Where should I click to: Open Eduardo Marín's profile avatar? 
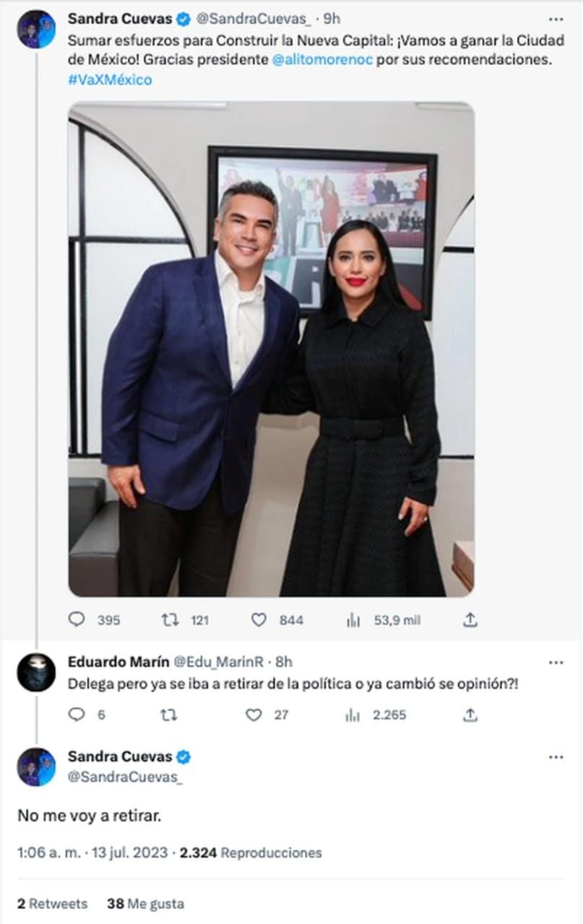point(36,673)
